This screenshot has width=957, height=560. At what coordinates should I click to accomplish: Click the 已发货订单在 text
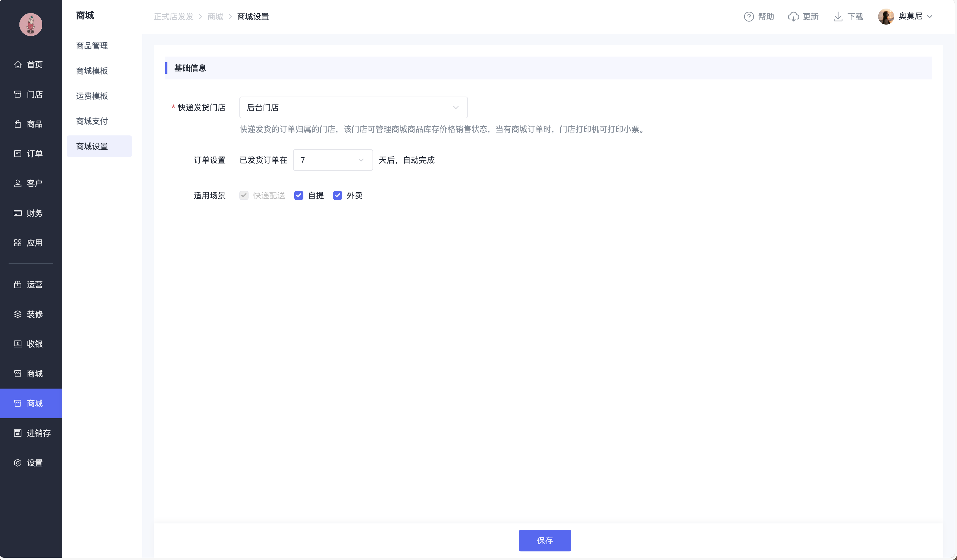point(263,160)
